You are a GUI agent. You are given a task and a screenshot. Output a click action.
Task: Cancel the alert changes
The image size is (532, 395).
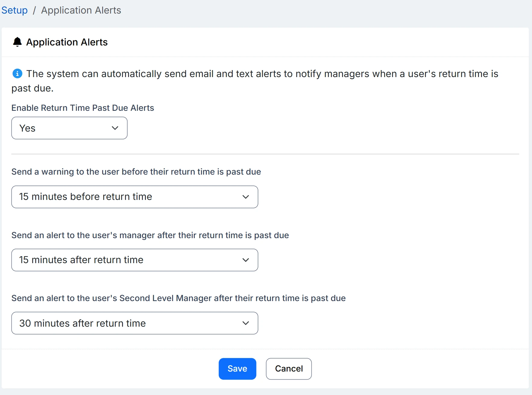pyautogui.click(x=289, y=369)
